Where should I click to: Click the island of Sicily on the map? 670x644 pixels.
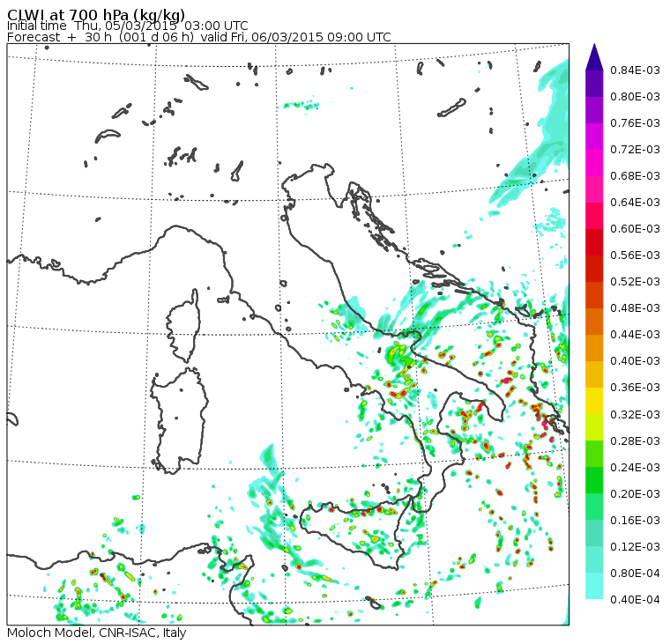click(354, 532)
